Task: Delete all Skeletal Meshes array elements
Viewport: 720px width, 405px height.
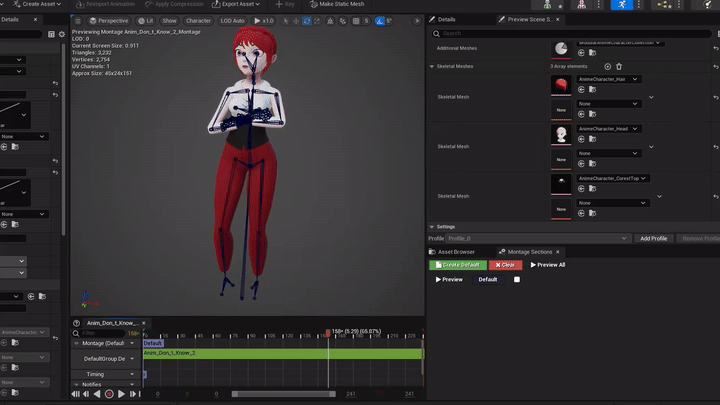Action: tap(618, 66)
